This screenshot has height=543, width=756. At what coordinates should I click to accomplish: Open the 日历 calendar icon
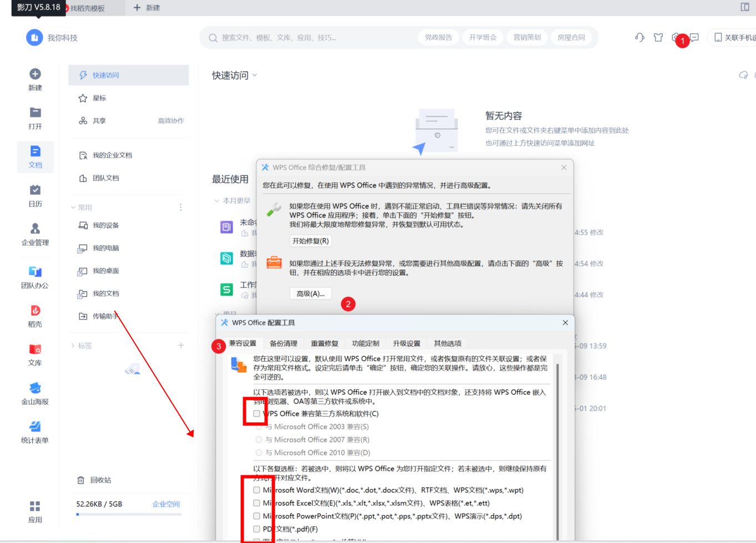[x=35, y=190]
